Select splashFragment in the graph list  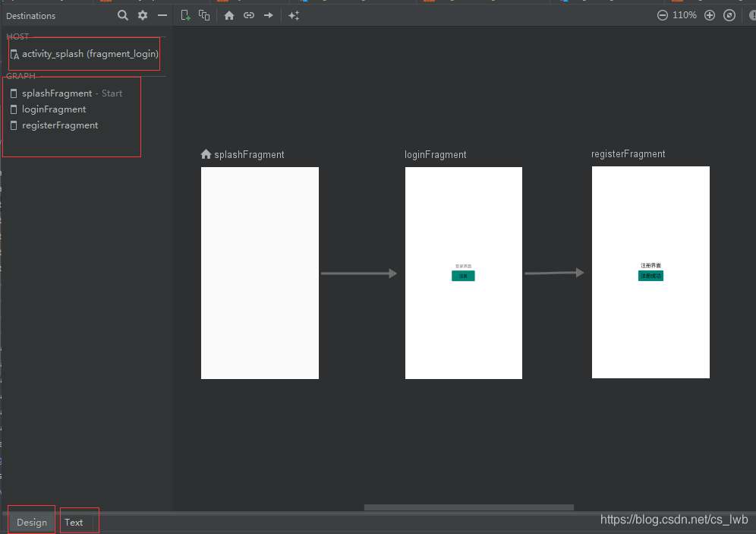tap(67, 93)
